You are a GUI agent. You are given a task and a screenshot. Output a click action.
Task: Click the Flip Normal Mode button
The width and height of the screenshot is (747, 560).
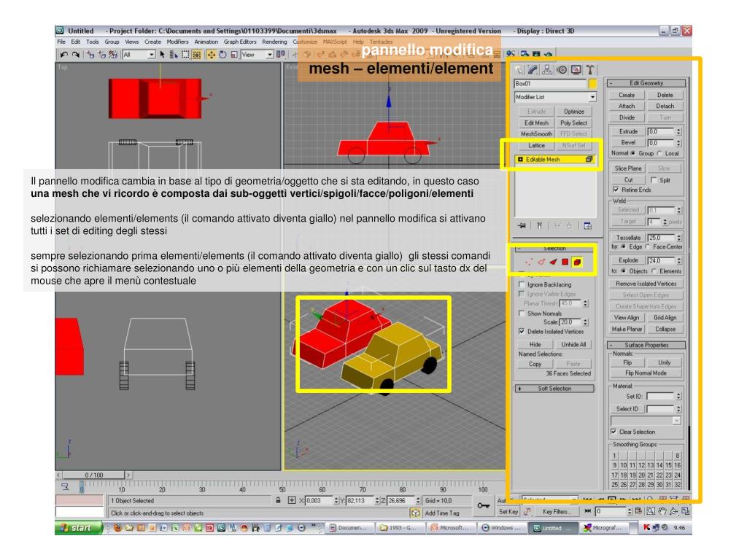(x=646, y=373)
